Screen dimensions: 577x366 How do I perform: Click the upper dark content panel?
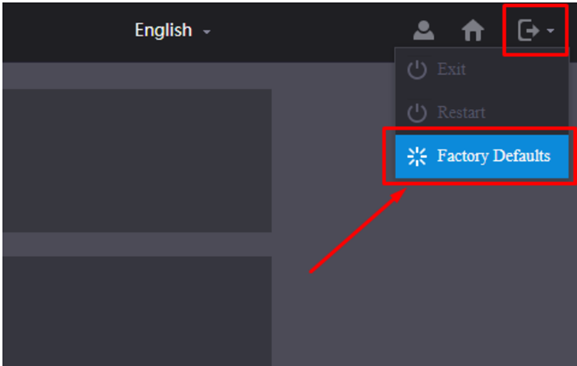(x=137, y=160)
